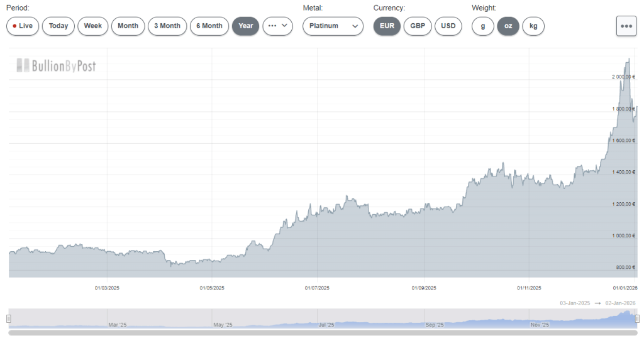644x341 pixels.
Task: Grab the left range navigator handle
Action: coord(9,319)
